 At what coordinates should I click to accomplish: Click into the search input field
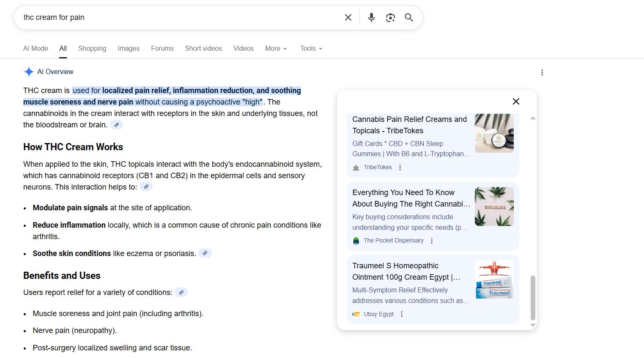coord(178,17)
